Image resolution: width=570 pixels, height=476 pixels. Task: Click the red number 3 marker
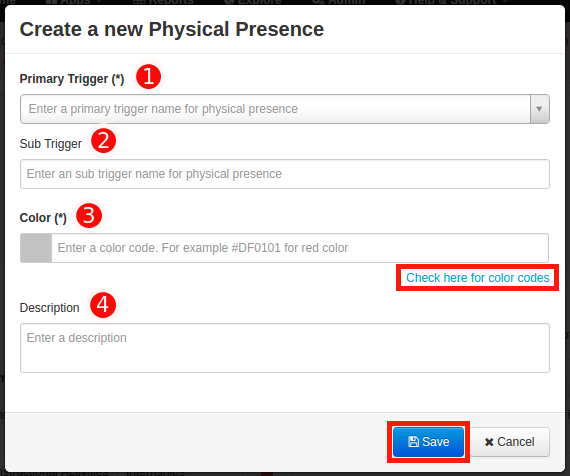point(89,215)
